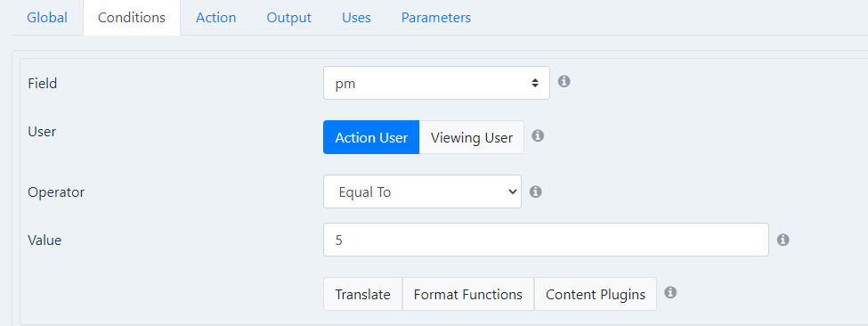Open the Content Plugins button
This screenshot has height=326, width=868.
596,294
